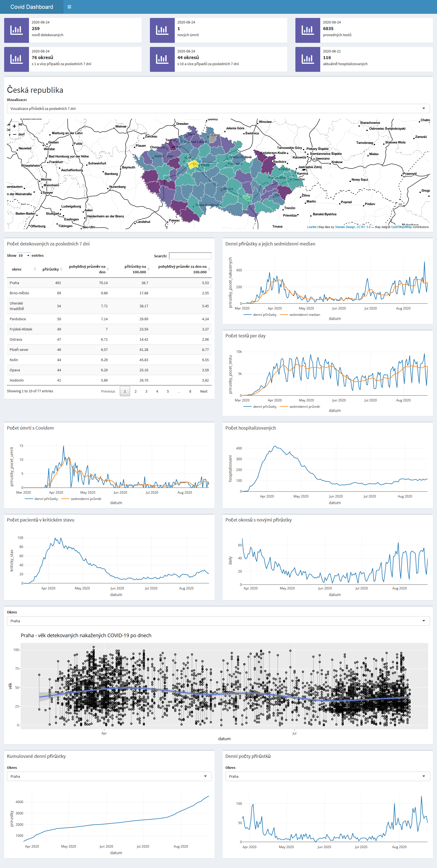Click 'Počet pacientů v kritickém stavu' title
Screen dimensions: 437x868
tap(41, 520)
